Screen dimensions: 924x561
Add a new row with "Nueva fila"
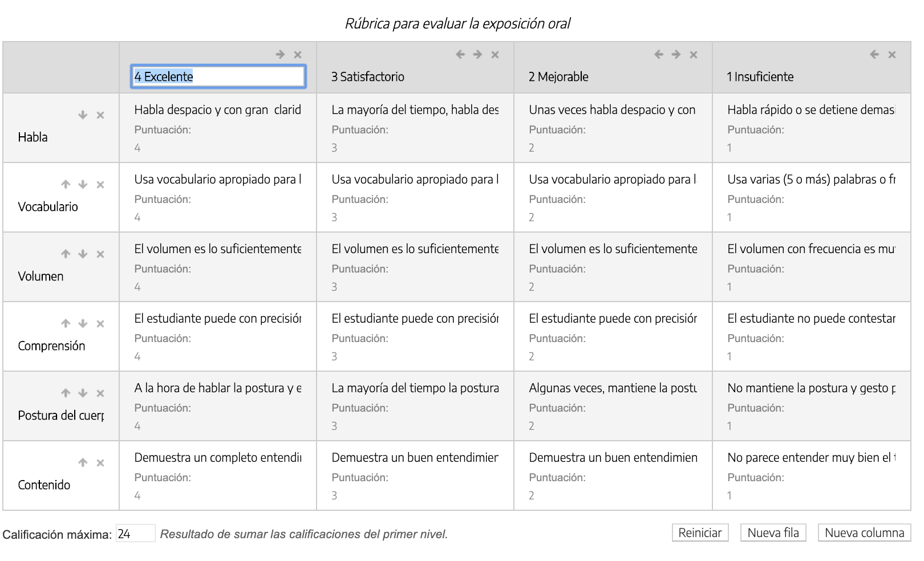[x=773, y=533]
